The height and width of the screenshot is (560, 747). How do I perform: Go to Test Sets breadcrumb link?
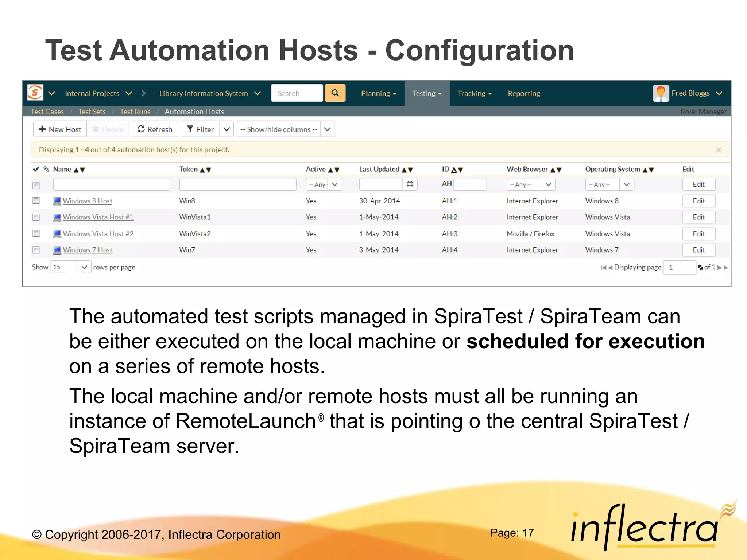pos(92,112)
